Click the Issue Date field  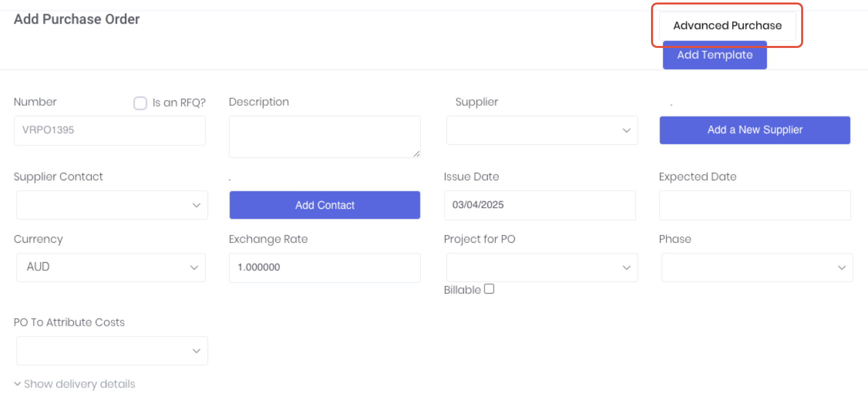tap(539, 205)
